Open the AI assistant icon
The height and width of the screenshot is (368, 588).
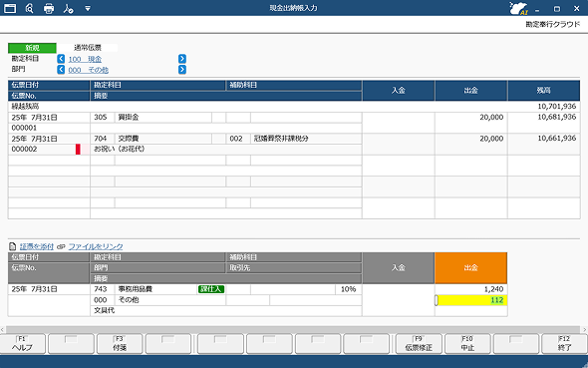(518, 8)
